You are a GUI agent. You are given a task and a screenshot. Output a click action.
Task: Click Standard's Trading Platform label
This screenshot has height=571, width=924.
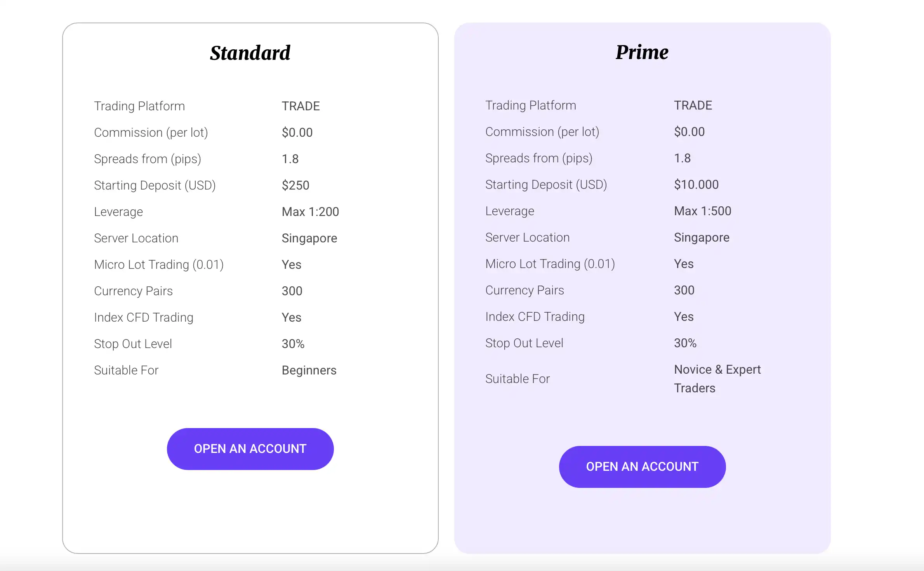coord(139,106)
